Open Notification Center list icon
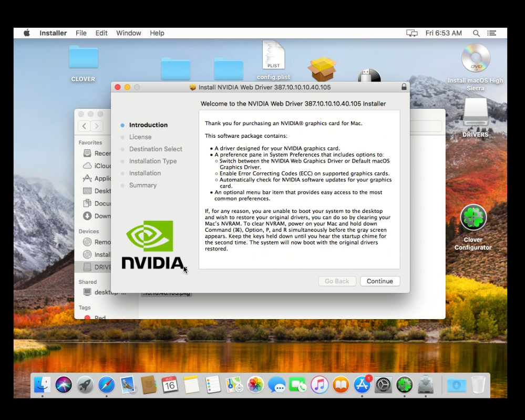 [x=491, y=33]
